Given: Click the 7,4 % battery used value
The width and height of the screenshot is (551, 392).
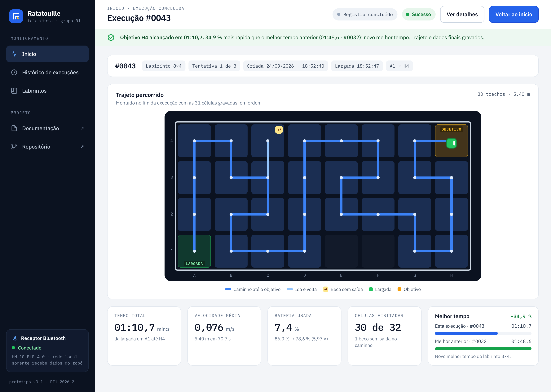Looking at the screenshot, I should 284,327.
